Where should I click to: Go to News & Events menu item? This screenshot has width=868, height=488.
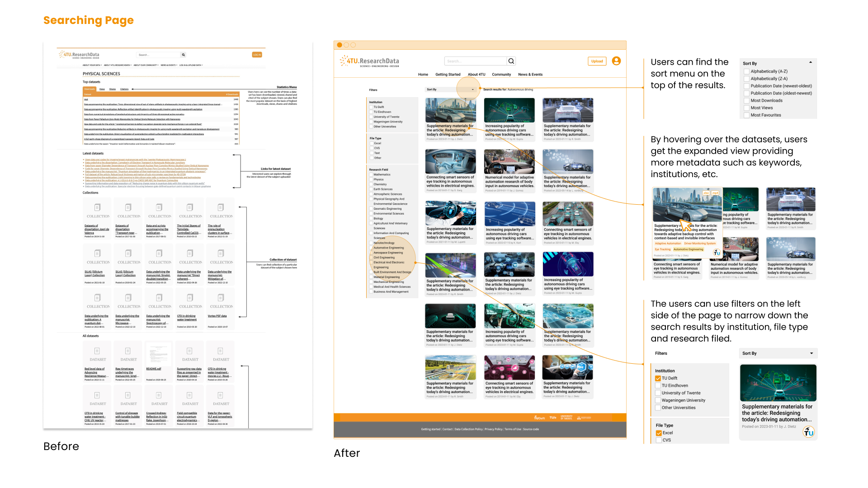530,75
